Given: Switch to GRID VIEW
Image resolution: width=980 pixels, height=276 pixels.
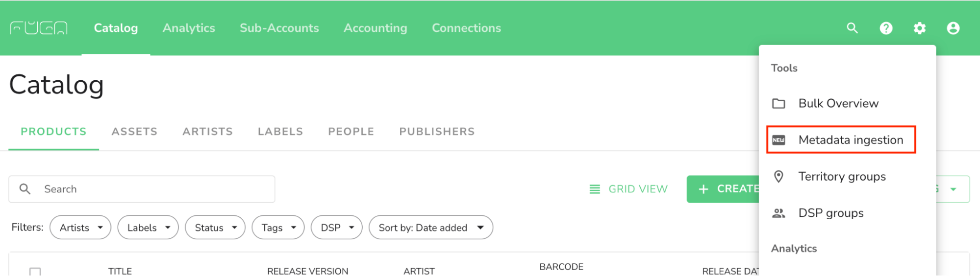Looking at the screenshot, I should [x=628, y=189].
